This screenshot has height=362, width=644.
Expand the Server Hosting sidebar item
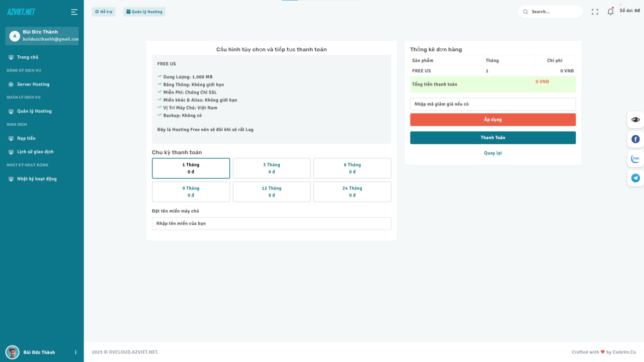33,84
